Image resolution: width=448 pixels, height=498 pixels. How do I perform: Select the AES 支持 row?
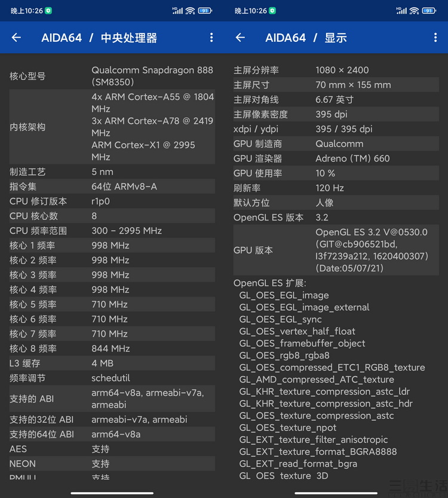coord(112,449)
